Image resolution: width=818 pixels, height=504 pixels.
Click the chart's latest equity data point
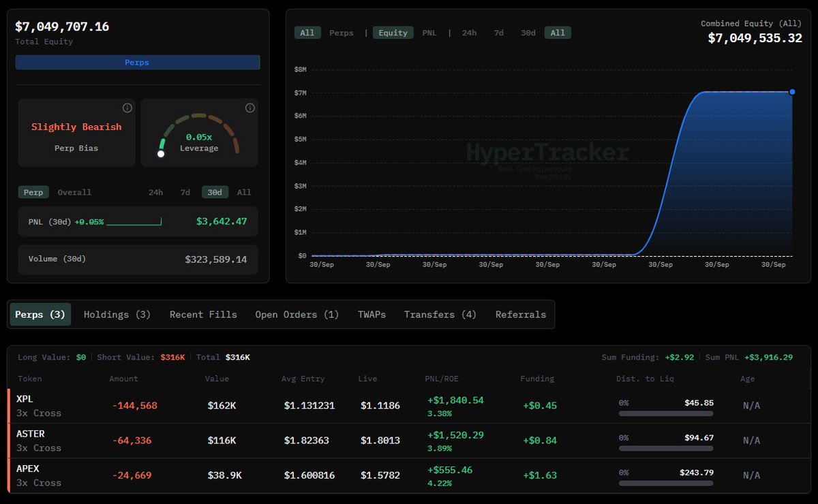tap(792, 92)
